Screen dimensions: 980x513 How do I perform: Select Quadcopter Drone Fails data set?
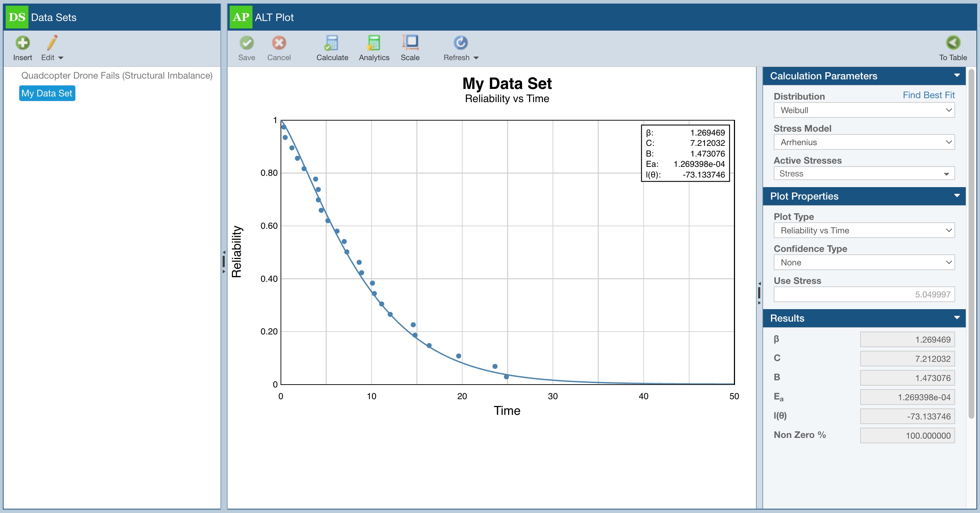(116, 76)
